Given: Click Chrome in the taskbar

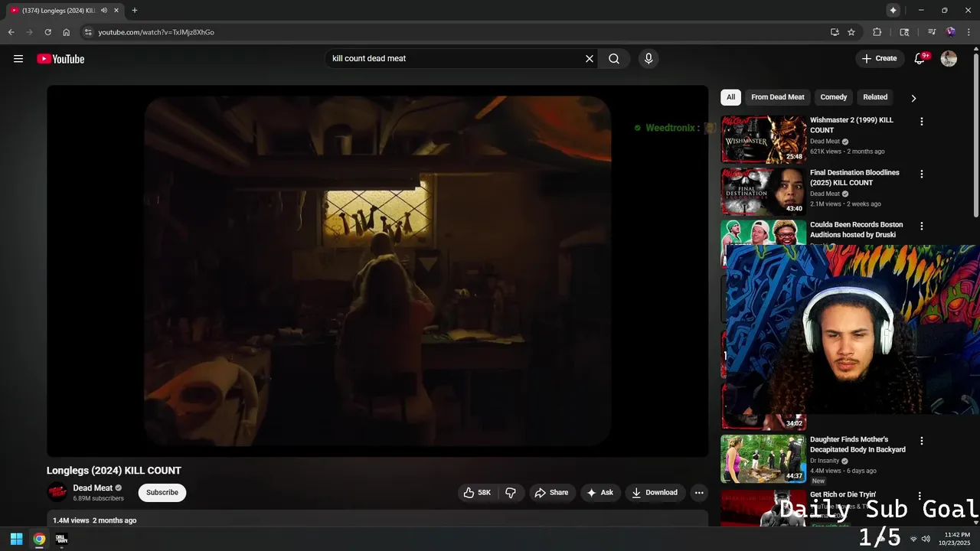Looking at the screenshot, I should (x=39, y=539).
